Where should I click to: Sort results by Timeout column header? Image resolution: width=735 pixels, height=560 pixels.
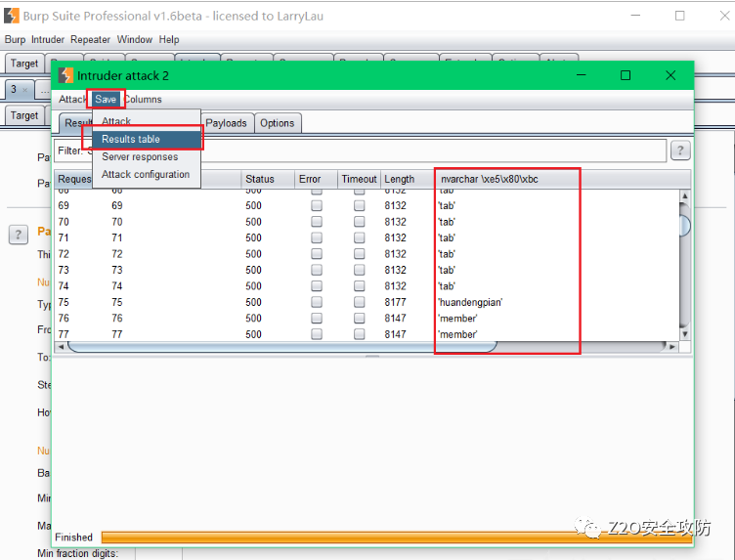[359, 179]
